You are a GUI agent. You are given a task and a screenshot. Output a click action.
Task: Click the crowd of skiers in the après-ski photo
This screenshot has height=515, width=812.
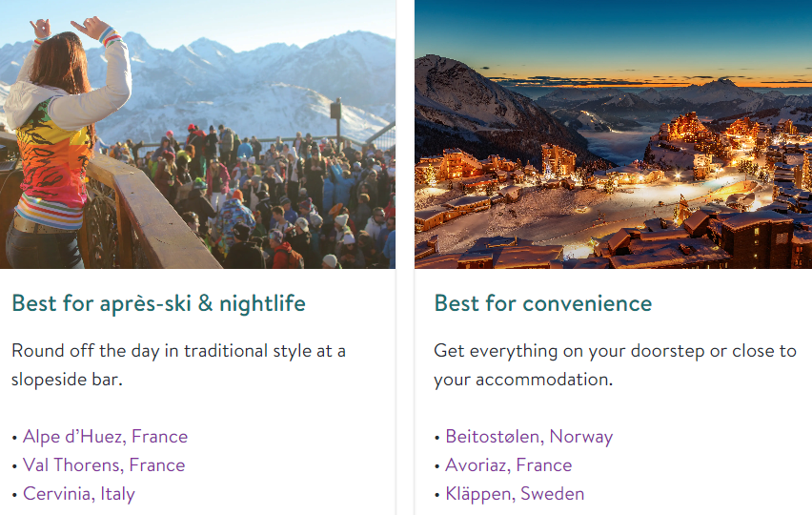pyautogui.click(x=267, y=191)
